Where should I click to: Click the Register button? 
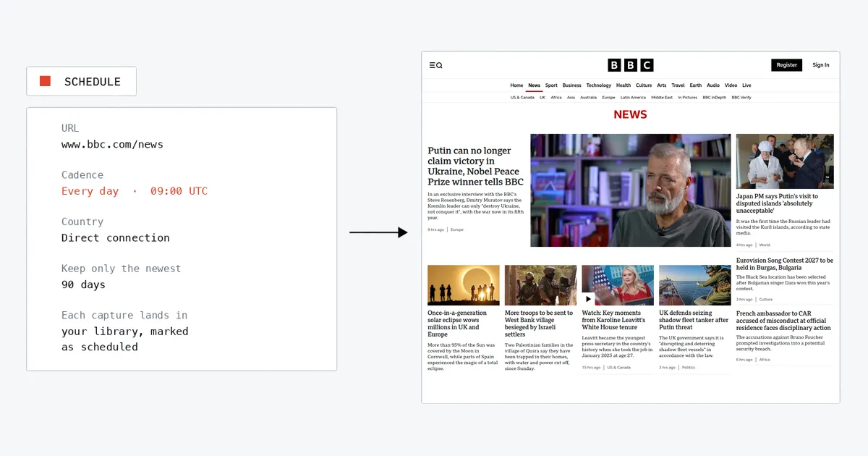click(787, 65)
